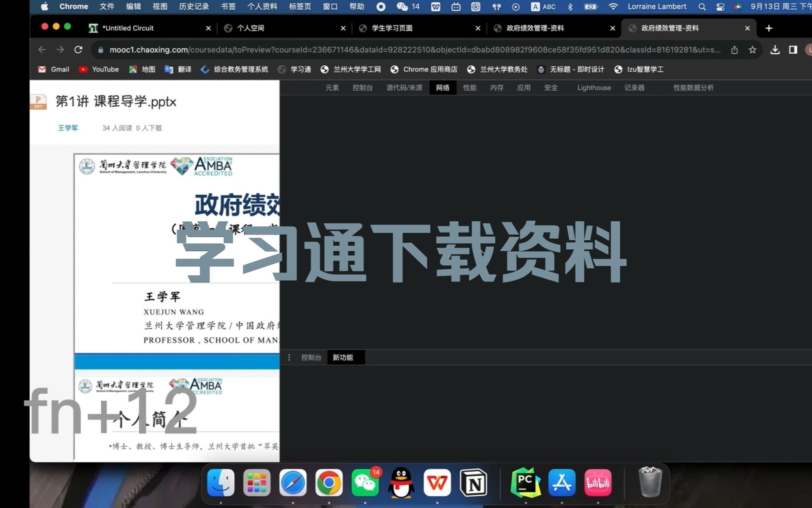Viewport: 812px width, 508px height.
Task: Open Control Center in the menu bar
Action: tap(720, 6)
